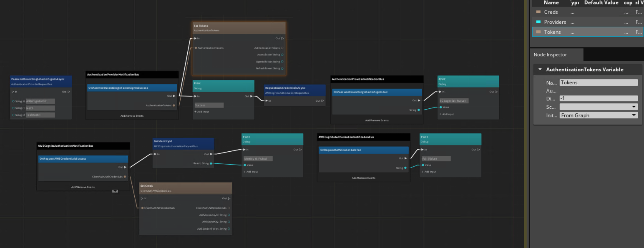Click the Name field containing Tokens
This screenshot has width=644, height=248.
click(x=599, y=83)
